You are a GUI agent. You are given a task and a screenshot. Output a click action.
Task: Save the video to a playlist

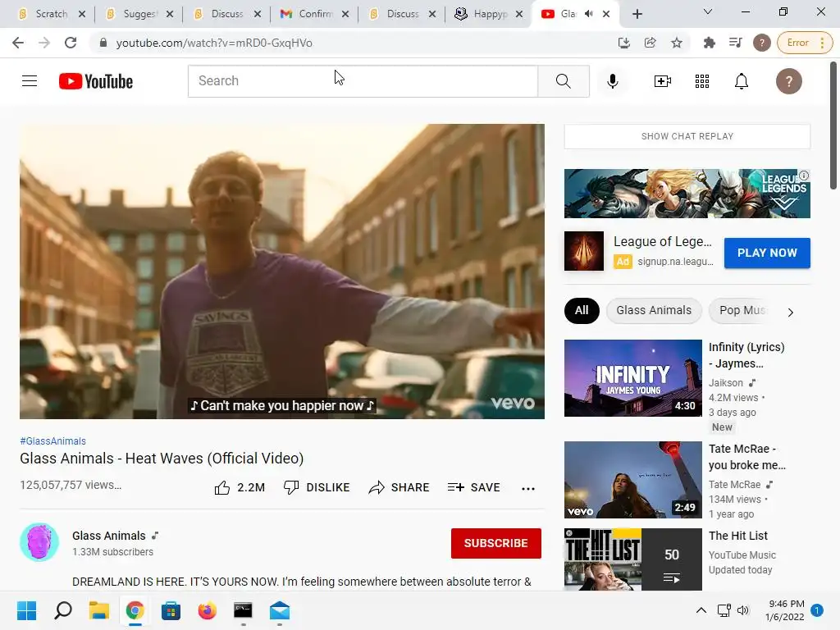[x=473, y=487]
